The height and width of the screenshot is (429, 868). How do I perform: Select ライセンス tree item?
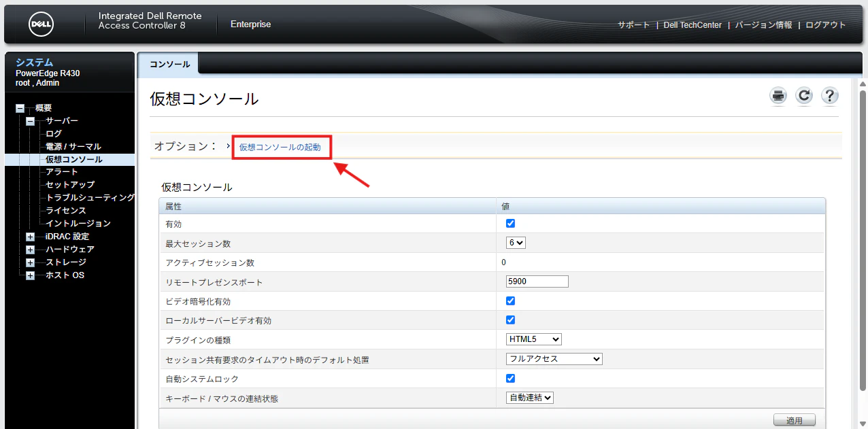pos(66,211)
